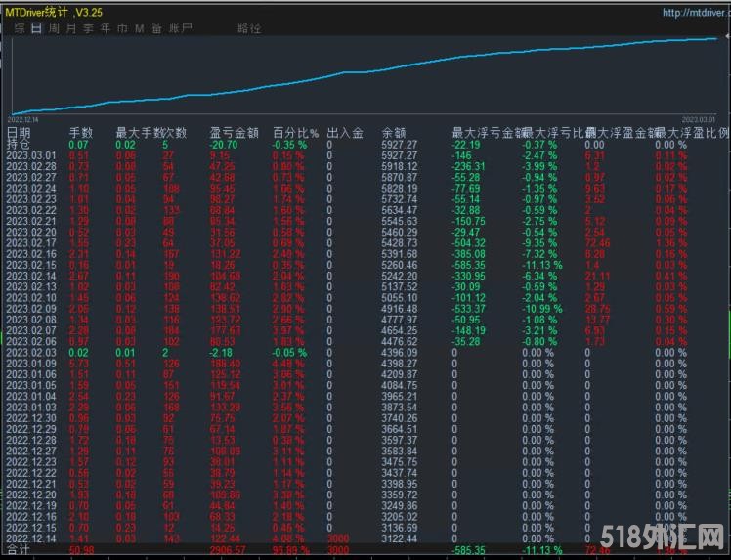
Task: Select the 日 daily statistics tab
Action: coord(37,29)
